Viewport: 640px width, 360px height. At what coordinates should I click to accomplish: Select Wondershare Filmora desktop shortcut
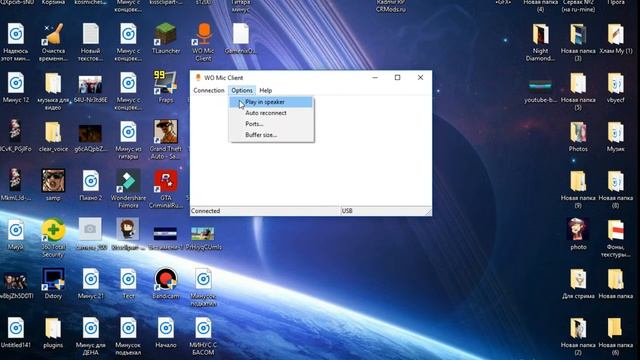click(x=128, y=189)
